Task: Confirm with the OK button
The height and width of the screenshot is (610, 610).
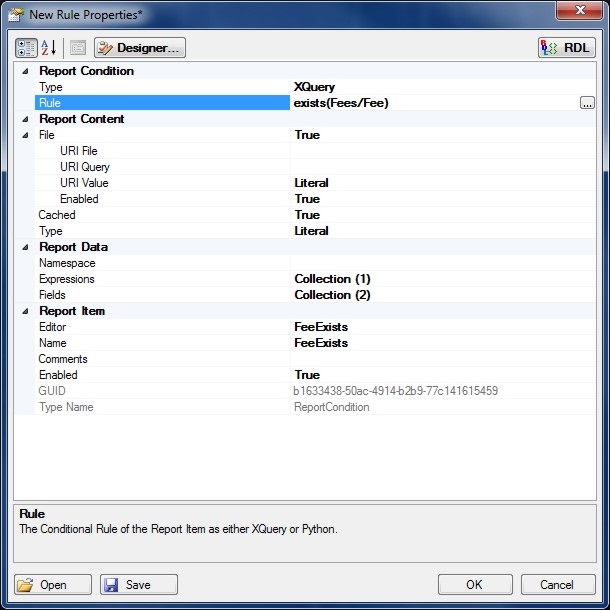Action: coord(474,585)
